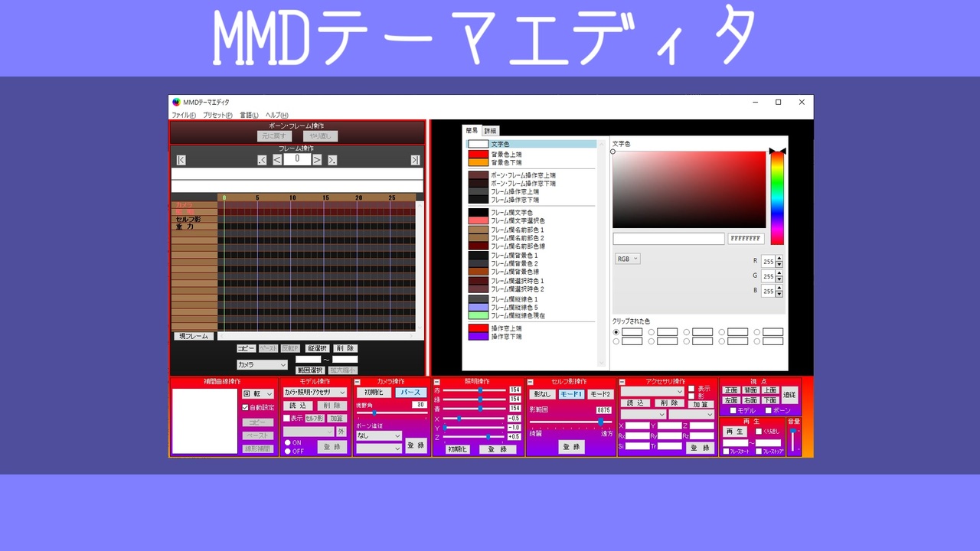Image resolution: width=980 pixels, height=551 pixels.
Task: Collapse the アクセサリ操作 panel minus icon
Action: pyautogui.click(x=622, y=382)
